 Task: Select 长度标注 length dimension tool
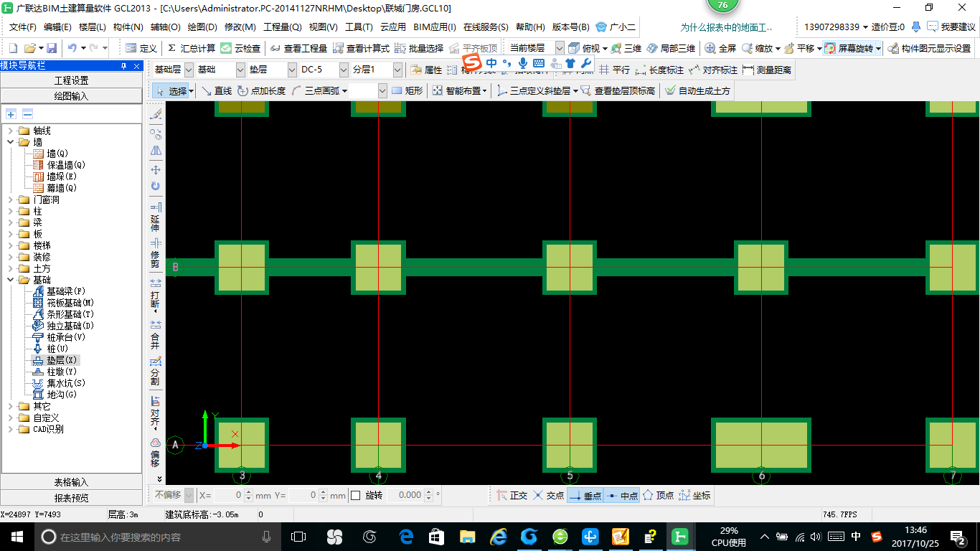(x=660, y=70)
